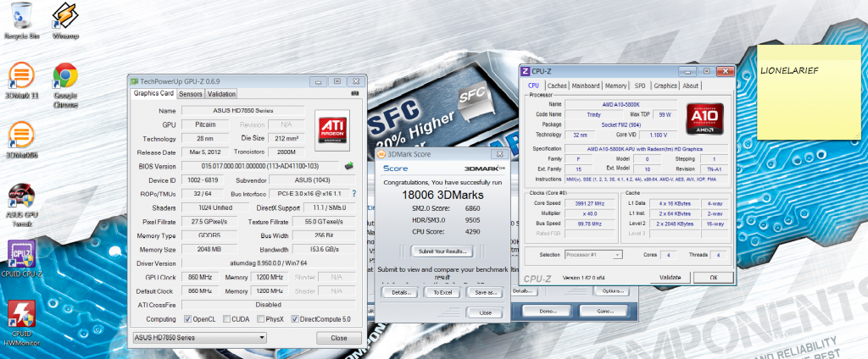Click CPU-Z name value AMD A10-5800K
This screenshot has height=359, width=868.
pyautogui.click(x=620, y=104)
